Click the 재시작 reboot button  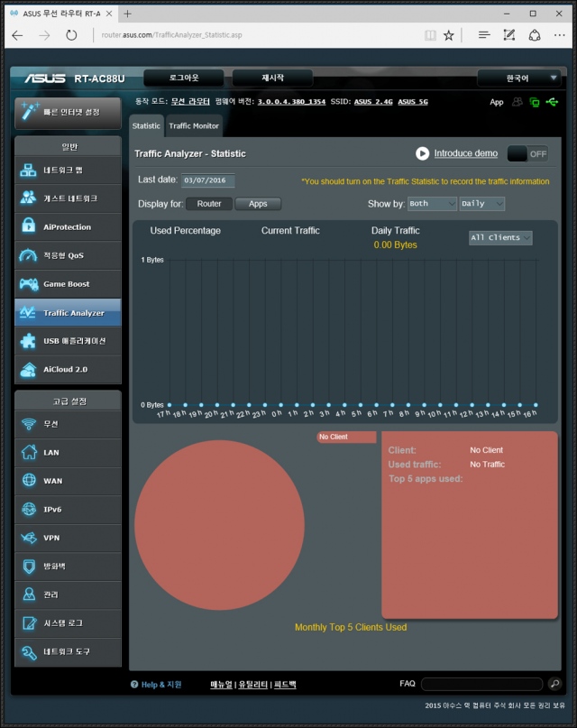(272, 78)
